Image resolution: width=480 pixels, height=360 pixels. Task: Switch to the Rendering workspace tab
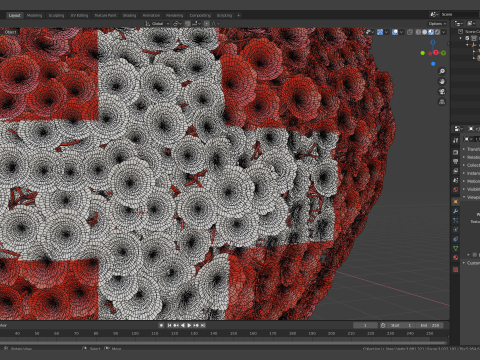(x=174, y=15)
